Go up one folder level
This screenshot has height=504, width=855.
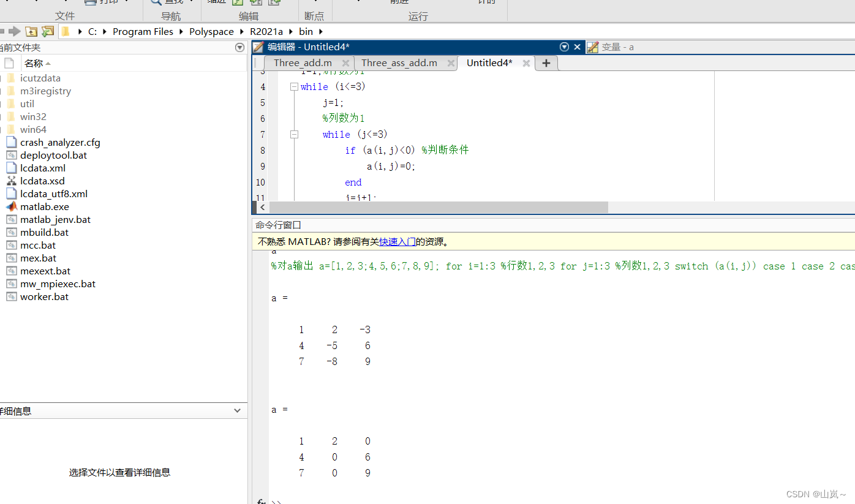pos(31,31)
